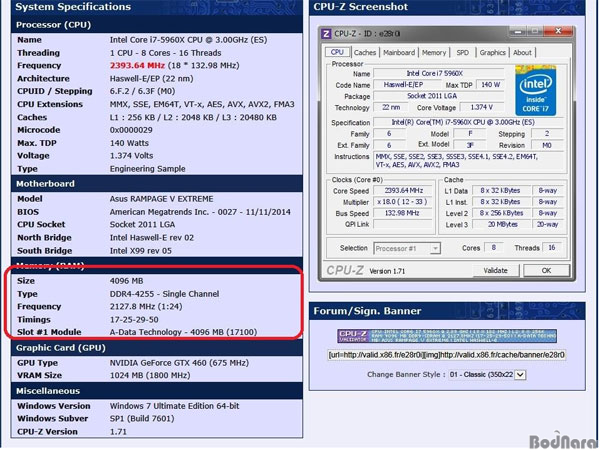Screen dimensions: 600x452
Task: Click the CPU-Z purple Z title icon
Action: 326,34
